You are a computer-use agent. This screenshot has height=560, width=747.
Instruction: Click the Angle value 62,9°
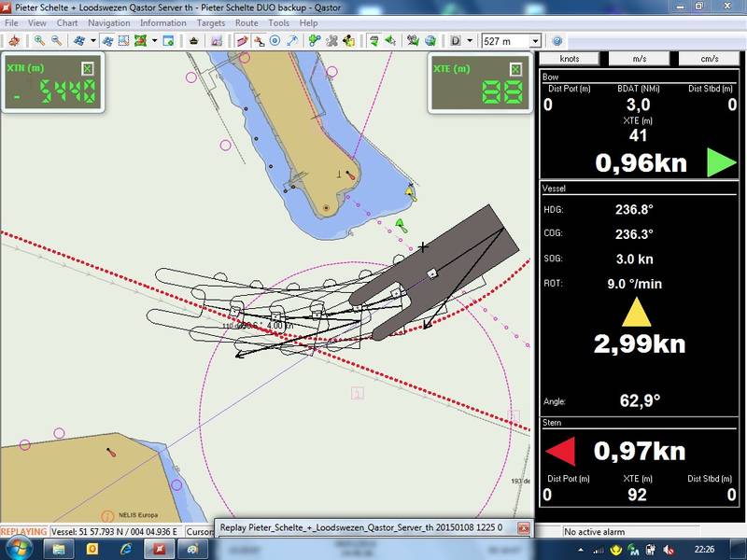(640, 400)
